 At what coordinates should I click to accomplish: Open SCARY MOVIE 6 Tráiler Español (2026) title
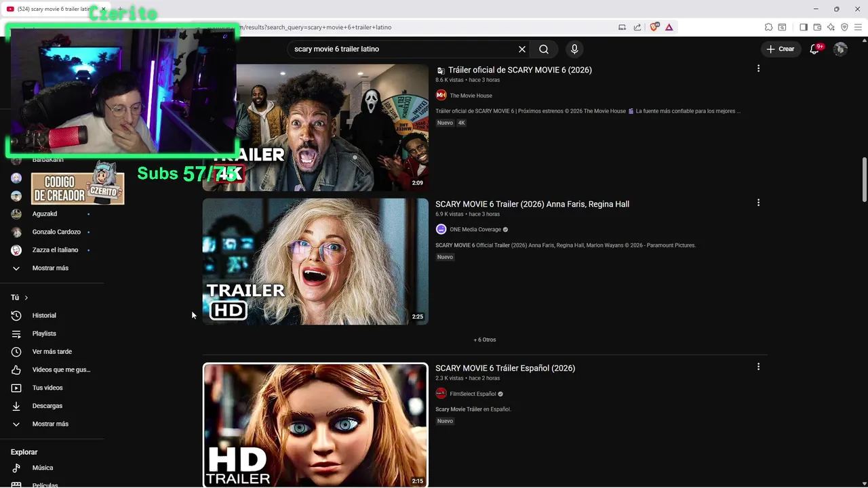[x=505, y=368]
